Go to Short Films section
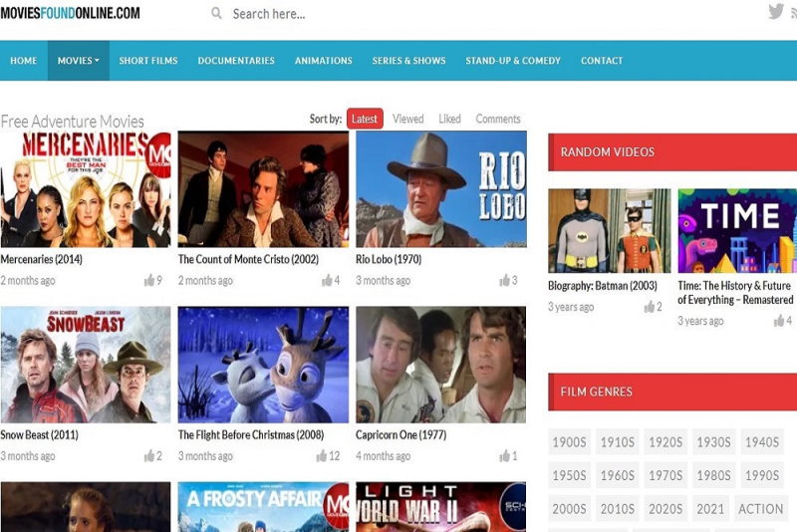Image resolution: width=797 pixels, height=532 pixels. [148, 61]
